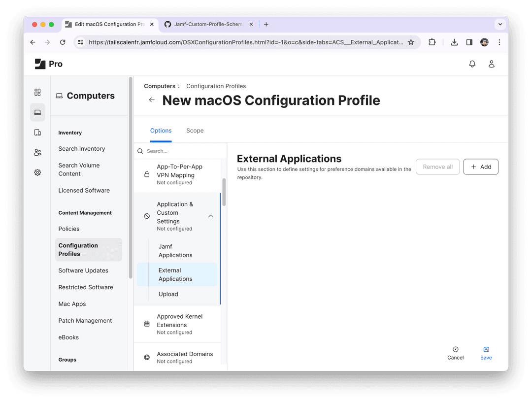Click the back arrow beside profile title
532x402 pixels.
pos(152,100)
